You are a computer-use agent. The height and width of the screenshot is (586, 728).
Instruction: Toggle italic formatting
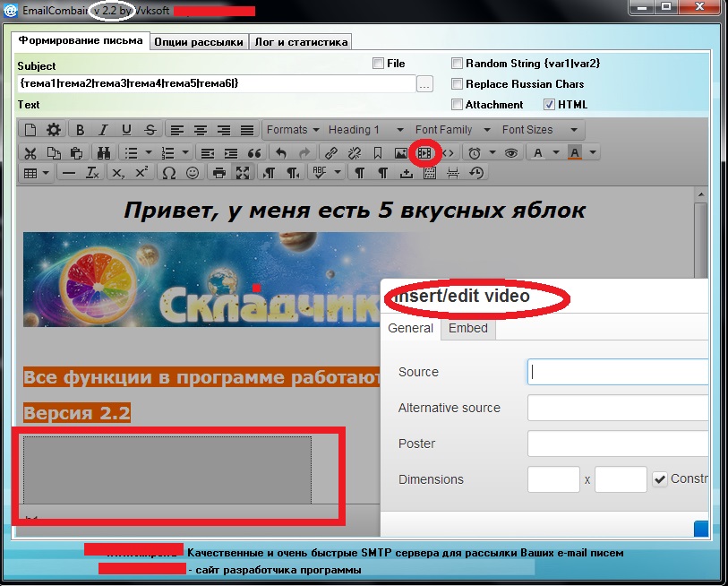coord(103,130)
